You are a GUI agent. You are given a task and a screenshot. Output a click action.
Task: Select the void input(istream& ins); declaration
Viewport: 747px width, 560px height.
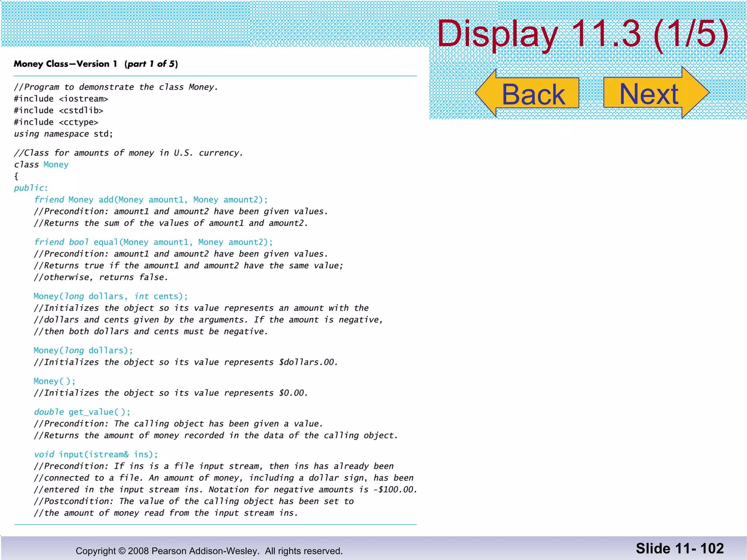(96, 454)
